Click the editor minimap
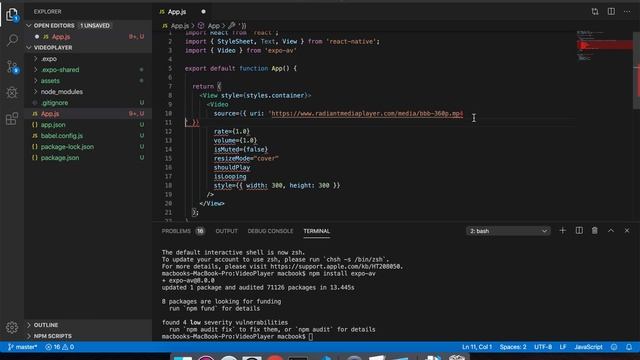This screenshot has height=360, width=640. 604,45
